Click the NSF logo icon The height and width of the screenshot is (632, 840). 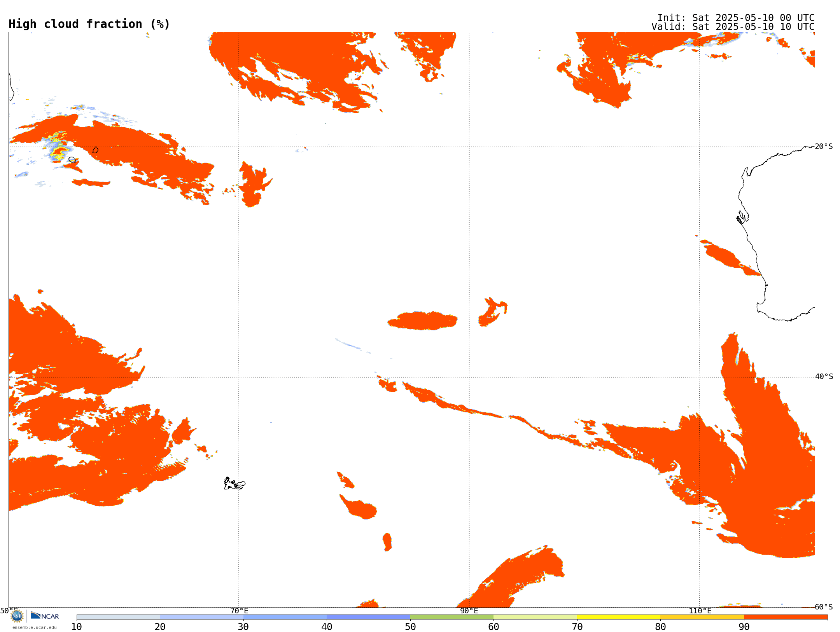point(17,616)
